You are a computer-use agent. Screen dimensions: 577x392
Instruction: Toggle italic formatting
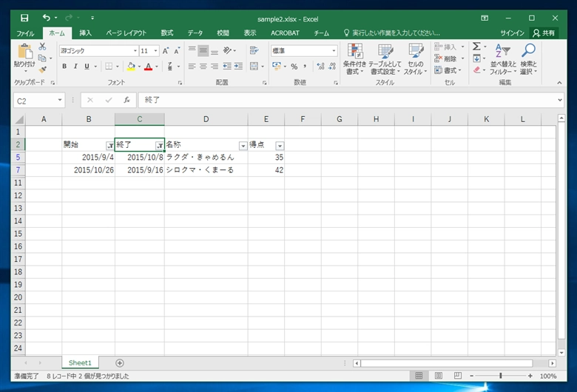[x=75, y=67]
